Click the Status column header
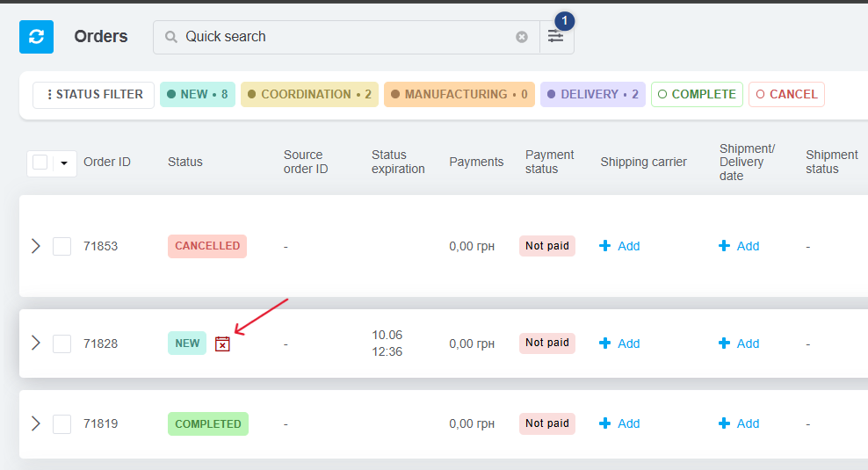The image size is (868, 470). click(184, 163)
